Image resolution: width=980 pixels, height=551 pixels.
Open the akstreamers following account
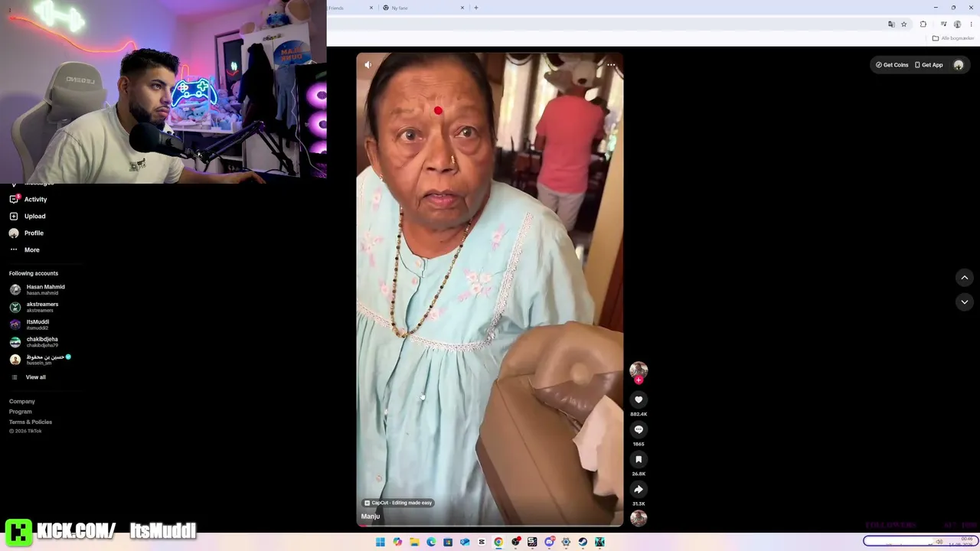34,307
